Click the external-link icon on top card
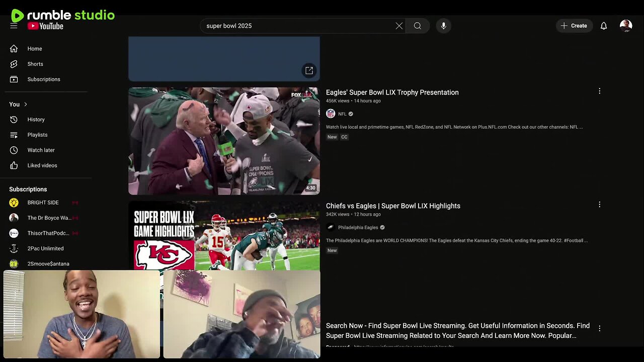Screen dimensions: 644x362 (309, 70)
